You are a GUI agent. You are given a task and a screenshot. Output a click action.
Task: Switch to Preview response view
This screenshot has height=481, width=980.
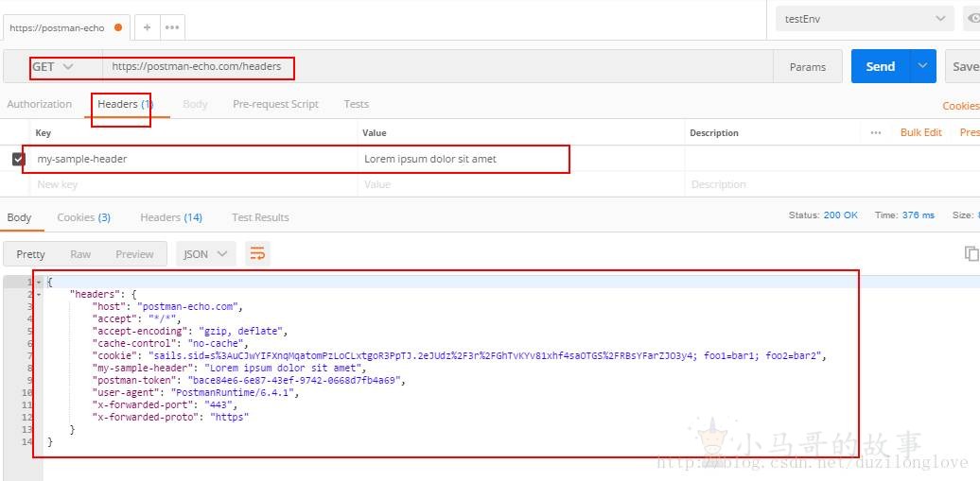134,253
